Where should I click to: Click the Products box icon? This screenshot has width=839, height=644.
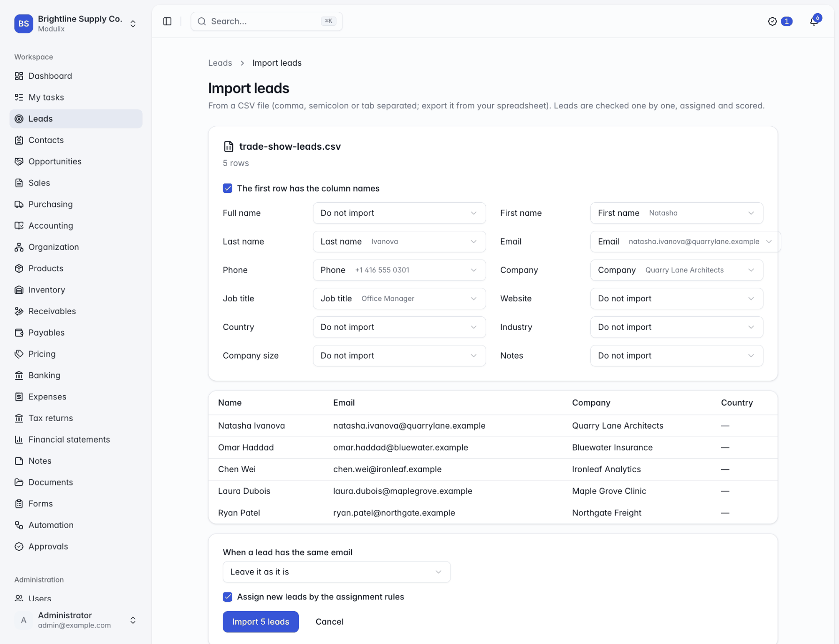click(19, 268)
